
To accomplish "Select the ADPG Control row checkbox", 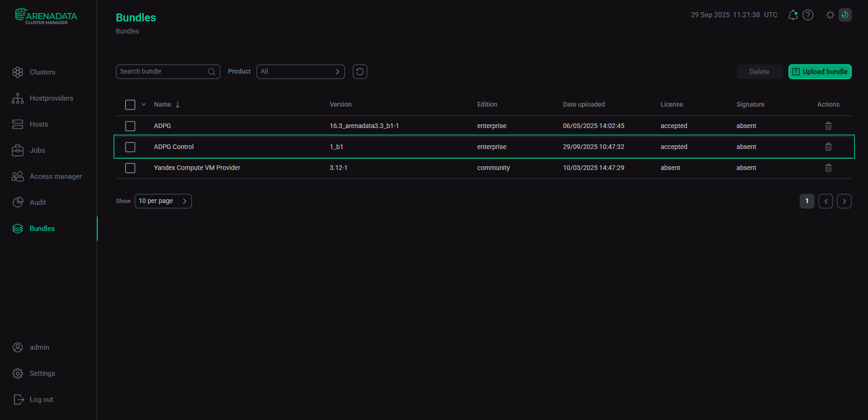I will tap(130, 147).
